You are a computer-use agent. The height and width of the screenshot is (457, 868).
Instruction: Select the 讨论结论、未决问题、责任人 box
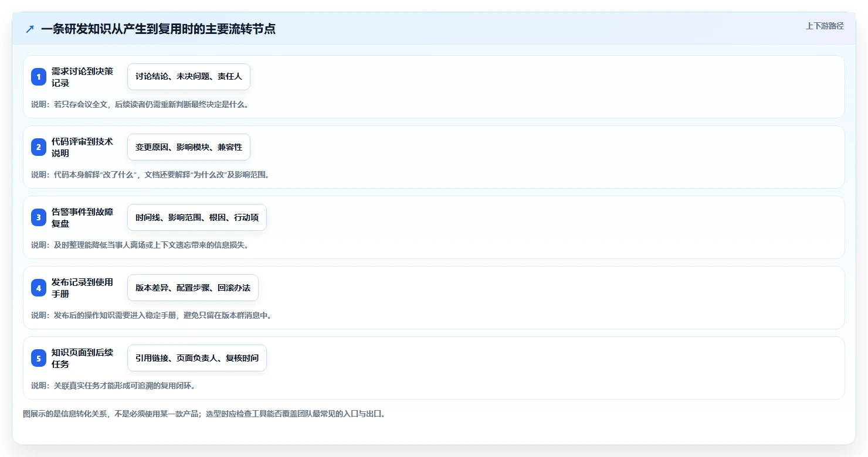coord(189,77)
